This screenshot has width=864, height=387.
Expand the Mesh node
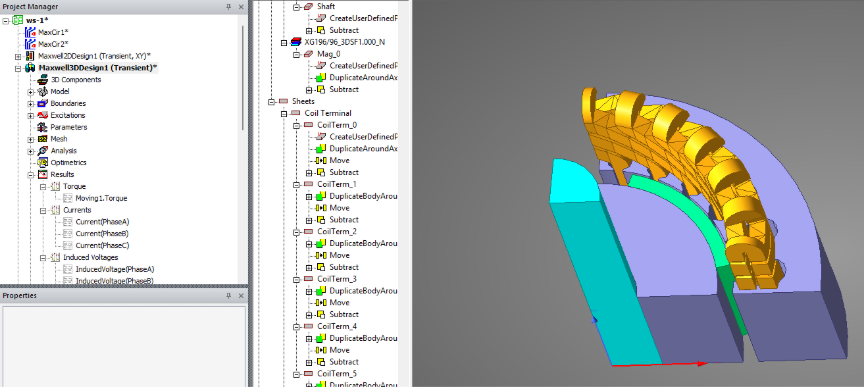point(31,139)
